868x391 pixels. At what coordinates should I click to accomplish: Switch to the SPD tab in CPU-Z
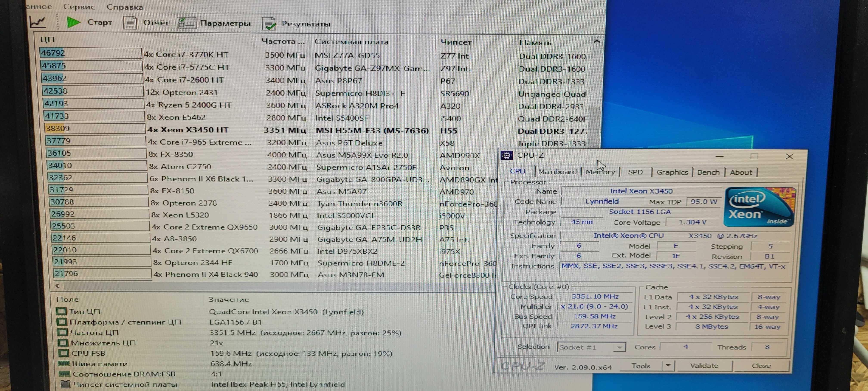click(x=635, y=172)
